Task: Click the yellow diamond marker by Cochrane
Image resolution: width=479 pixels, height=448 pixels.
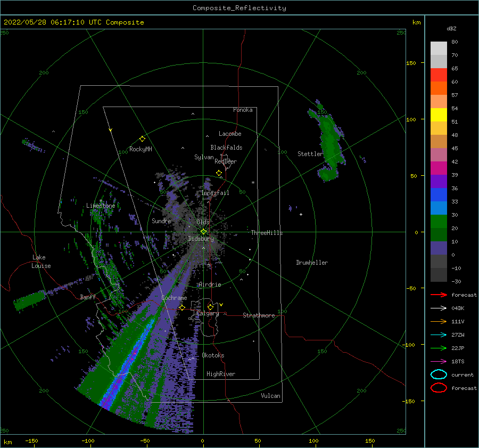Action: coord(182,307)
